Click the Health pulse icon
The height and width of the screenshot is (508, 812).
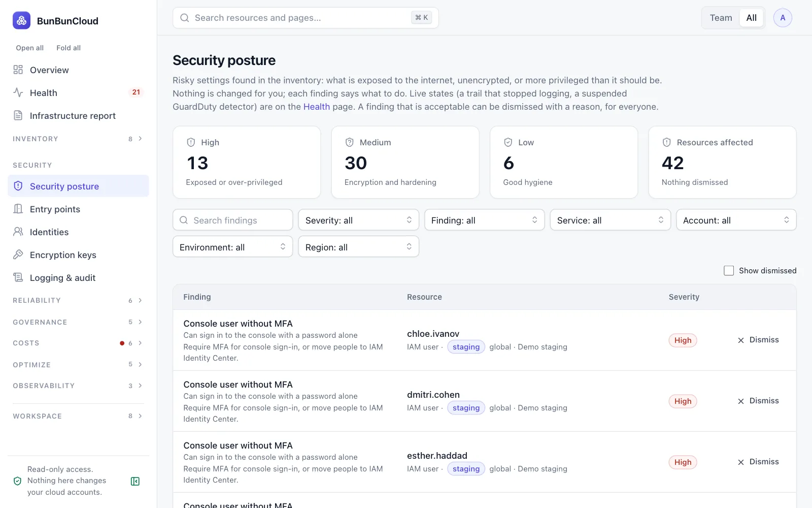click(x=18, y=92)
